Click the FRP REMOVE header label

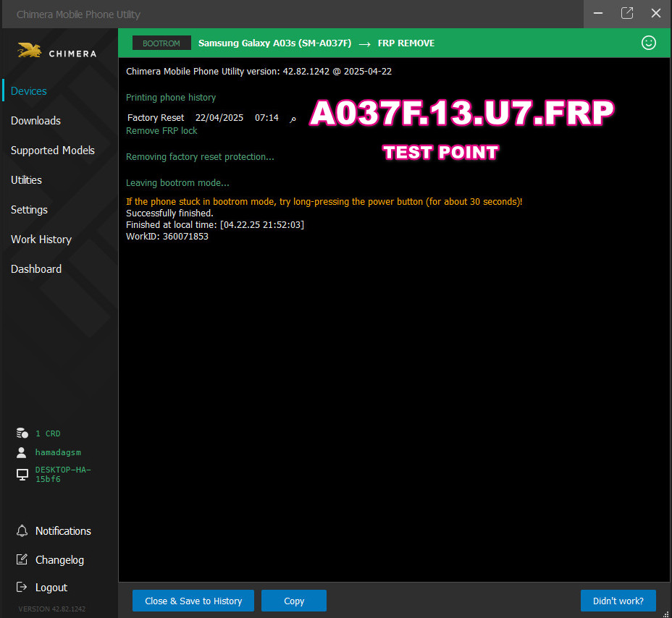coord(406,43)
